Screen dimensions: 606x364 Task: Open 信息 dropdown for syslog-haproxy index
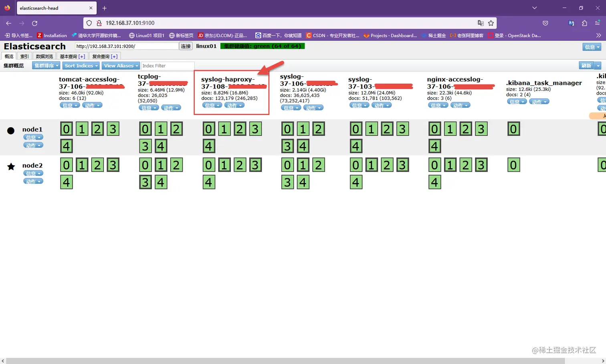(212, 105)
